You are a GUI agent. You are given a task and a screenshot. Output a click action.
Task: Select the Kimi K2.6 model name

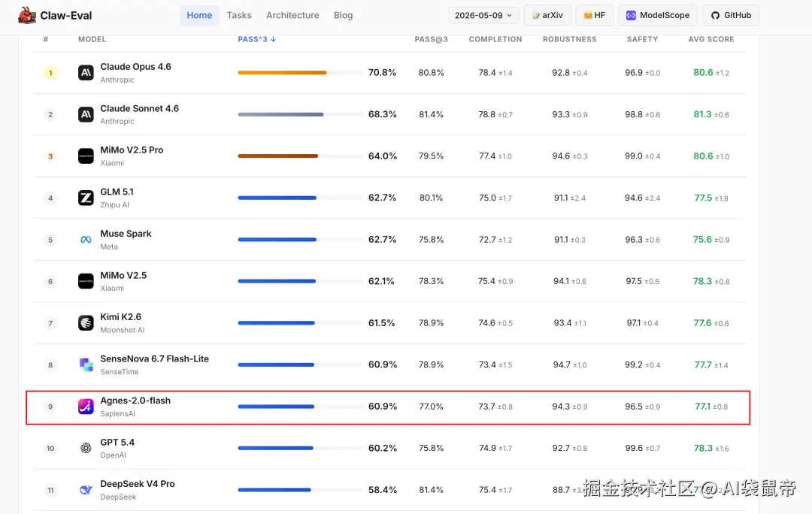coord(120,317)
